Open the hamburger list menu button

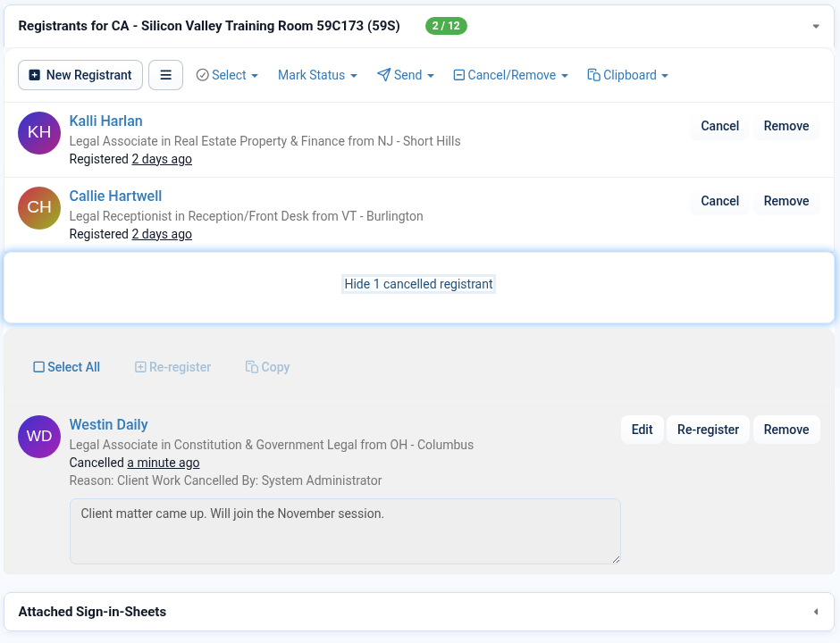(x=165, y=75)
